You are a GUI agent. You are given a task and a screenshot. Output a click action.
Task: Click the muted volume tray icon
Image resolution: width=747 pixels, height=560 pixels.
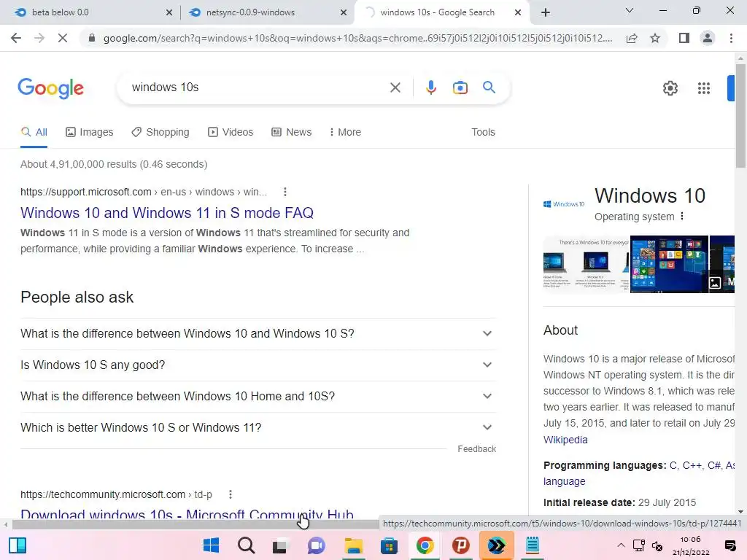point(657,545)
